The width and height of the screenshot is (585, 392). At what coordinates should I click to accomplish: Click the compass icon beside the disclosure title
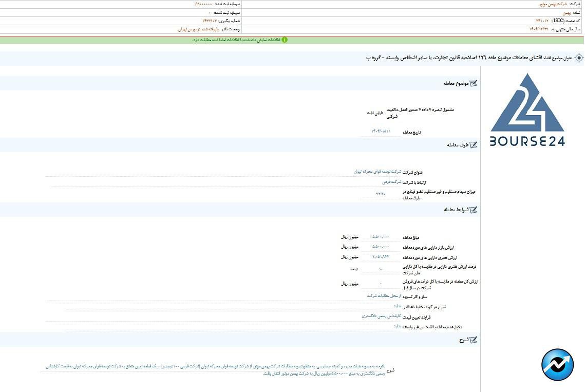[x=579, y=58]
